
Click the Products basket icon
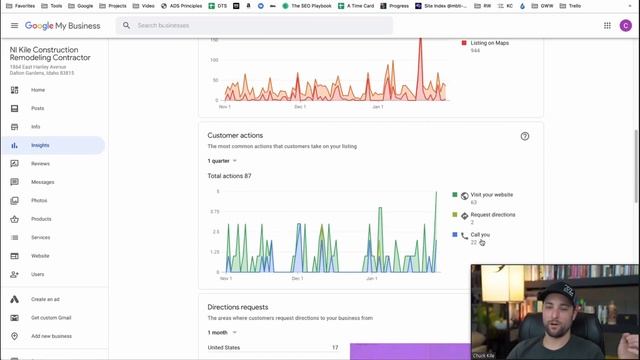15,219
